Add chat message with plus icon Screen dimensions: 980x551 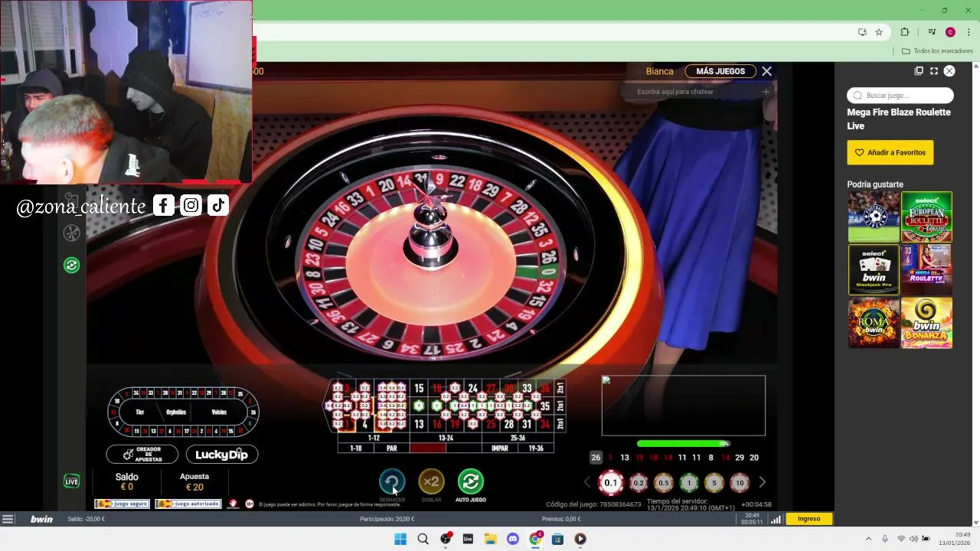[766, 92]
